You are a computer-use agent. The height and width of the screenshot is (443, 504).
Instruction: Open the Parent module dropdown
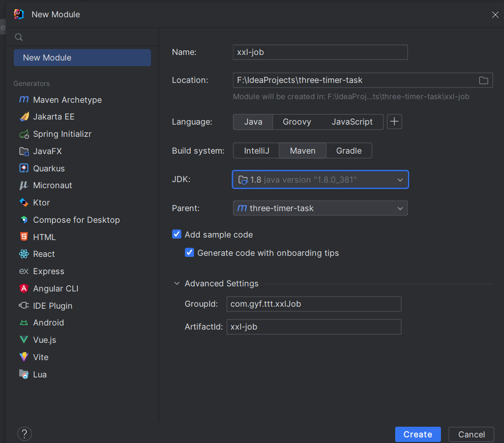pyautogui.click(x=320, y=209)
